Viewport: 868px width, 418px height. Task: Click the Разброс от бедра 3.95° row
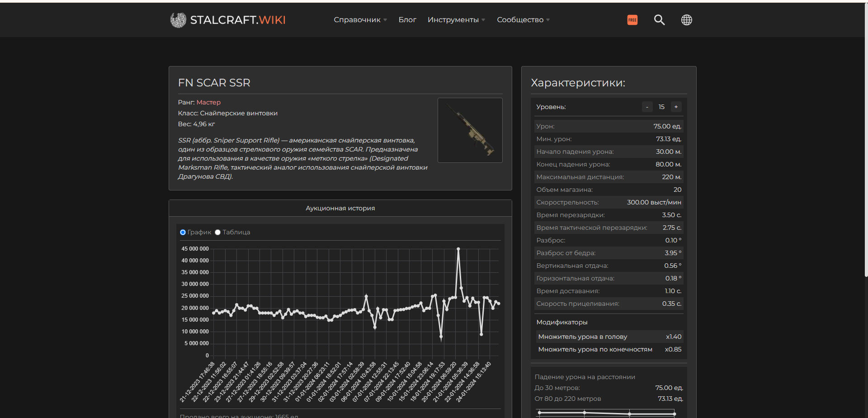pyautogui.click(x=609, y=253)
